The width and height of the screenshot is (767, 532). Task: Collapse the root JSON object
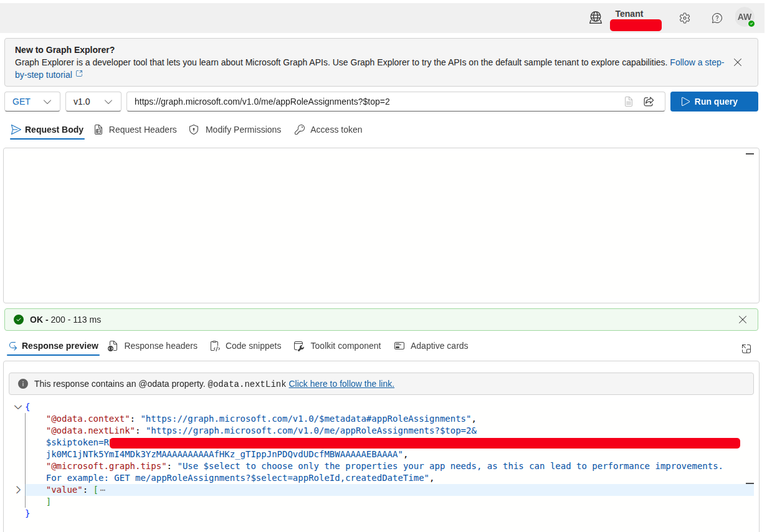(x=17, y=407)
